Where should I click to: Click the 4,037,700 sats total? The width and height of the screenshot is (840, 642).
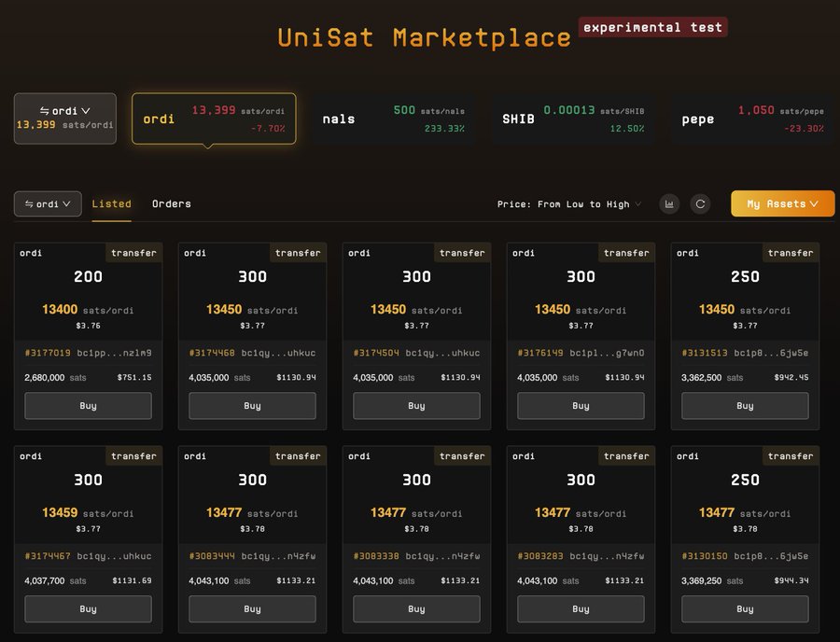point(55,580)
